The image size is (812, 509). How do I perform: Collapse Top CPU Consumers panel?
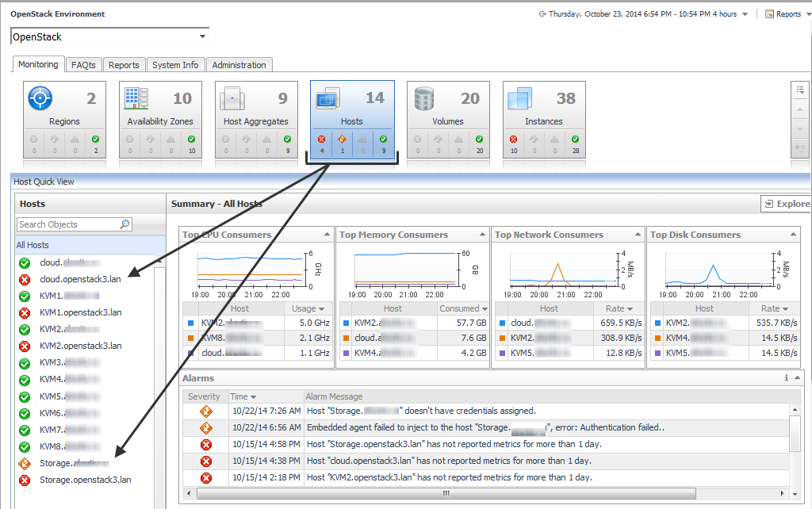point(327,235)
